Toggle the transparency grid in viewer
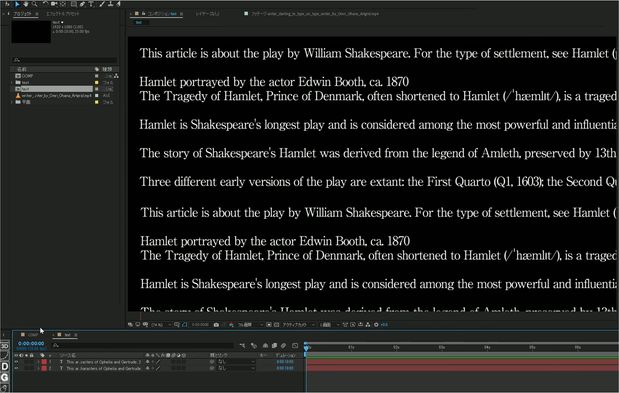Image resolution: width=619 pixels, height=393 pixels. point(276,325)
